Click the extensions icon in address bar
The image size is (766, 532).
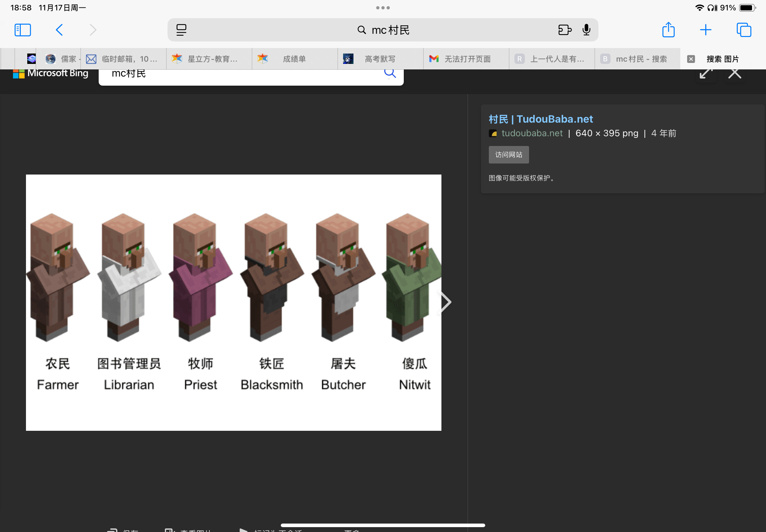564,30
